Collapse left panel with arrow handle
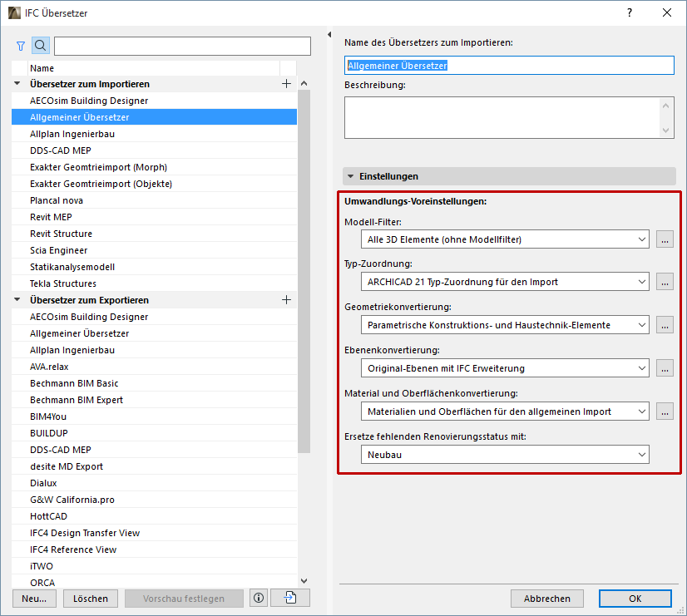Image resolution: width=687 pixels, height=616 pixels. pyautogui.click(x=329, y=35)
